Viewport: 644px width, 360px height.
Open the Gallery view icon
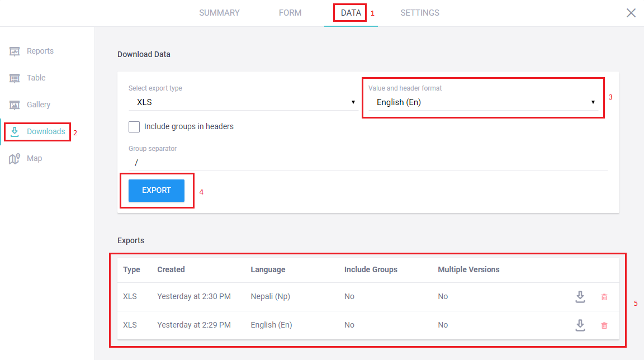pos(15,105)
